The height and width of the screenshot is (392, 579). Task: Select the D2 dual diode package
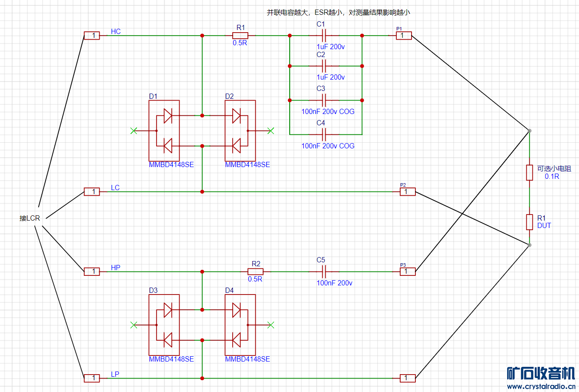(240, 131)
